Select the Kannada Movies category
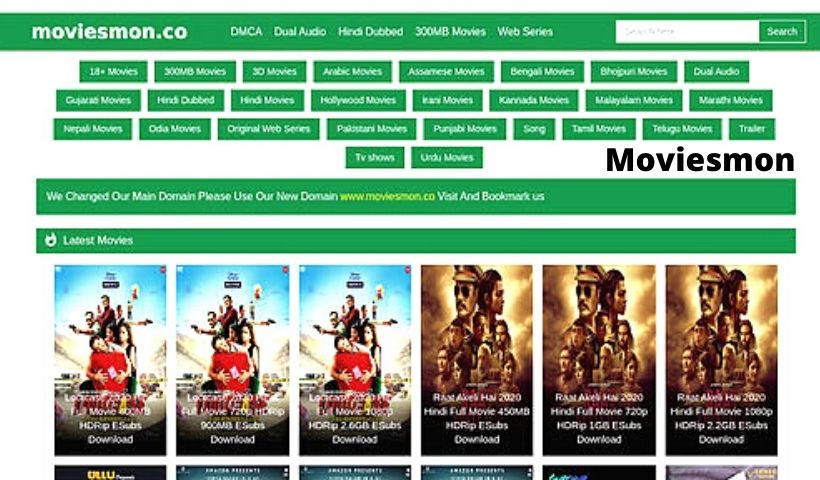This screenshot has width=820, height=480. tap(534, 100)
